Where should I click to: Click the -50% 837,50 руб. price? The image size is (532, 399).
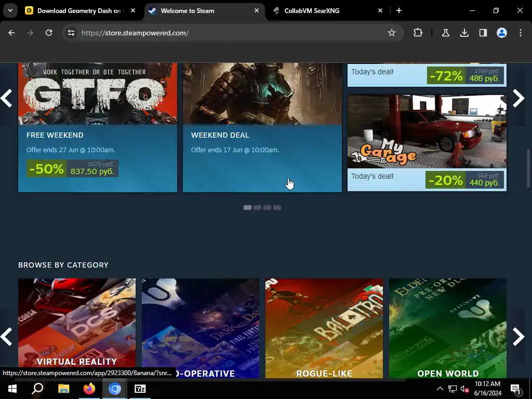click(73, 169)
